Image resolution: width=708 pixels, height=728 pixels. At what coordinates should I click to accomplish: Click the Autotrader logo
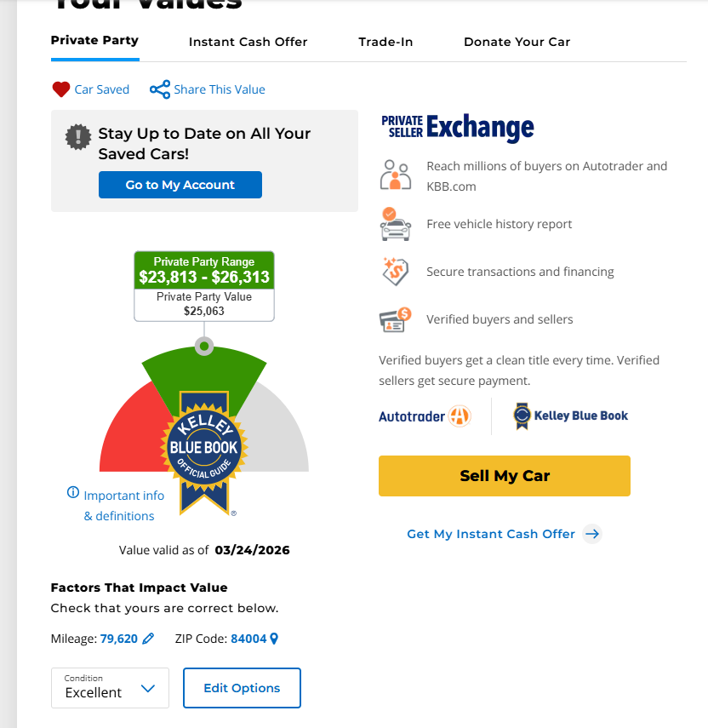click(425, 416)
